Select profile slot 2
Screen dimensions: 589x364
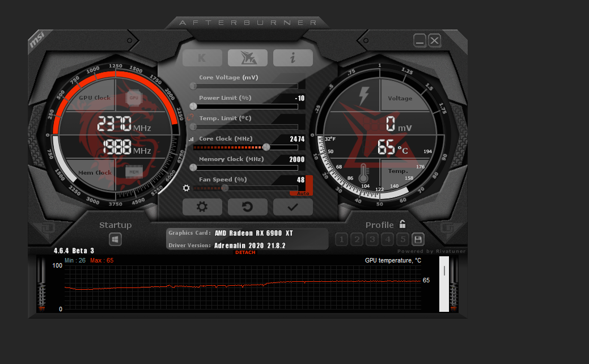coord(357,239)
